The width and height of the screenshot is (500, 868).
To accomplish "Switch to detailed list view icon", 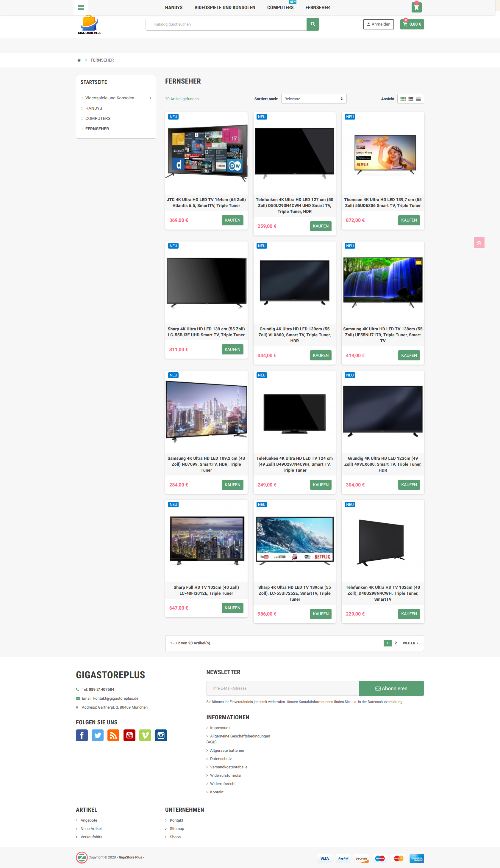I will click(x=411, y=99).
